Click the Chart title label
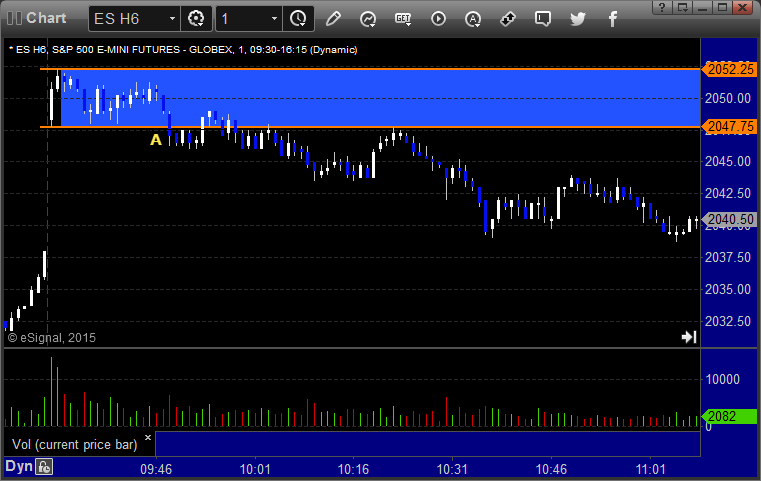Image resolution: width=761 pixels, height=481 pixels. click(x=46, y=18)
